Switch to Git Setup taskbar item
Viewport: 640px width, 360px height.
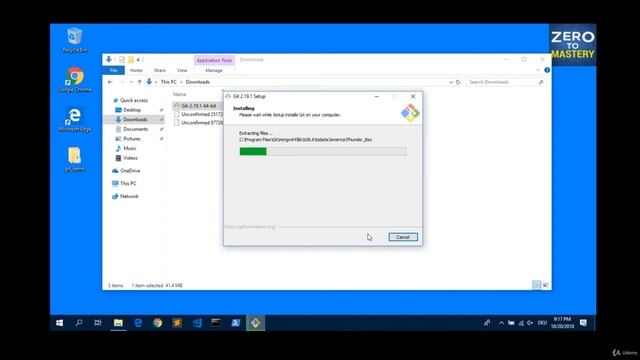click(256, 323)
